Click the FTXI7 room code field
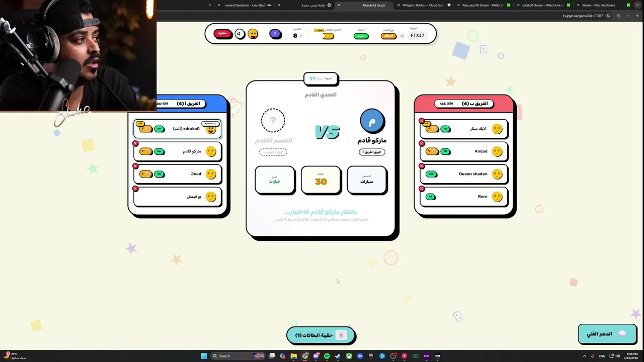 (x=417, y=36)
